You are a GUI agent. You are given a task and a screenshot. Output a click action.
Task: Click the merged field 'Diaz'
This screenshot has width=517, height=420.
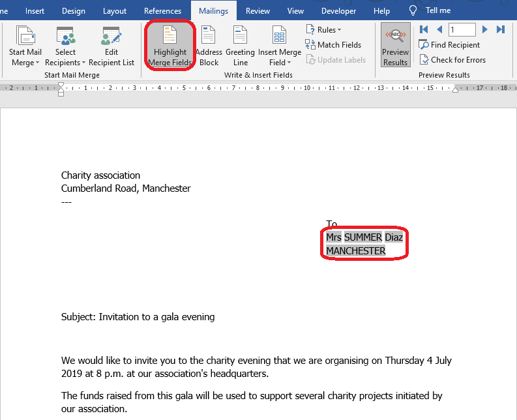(394, 237)
